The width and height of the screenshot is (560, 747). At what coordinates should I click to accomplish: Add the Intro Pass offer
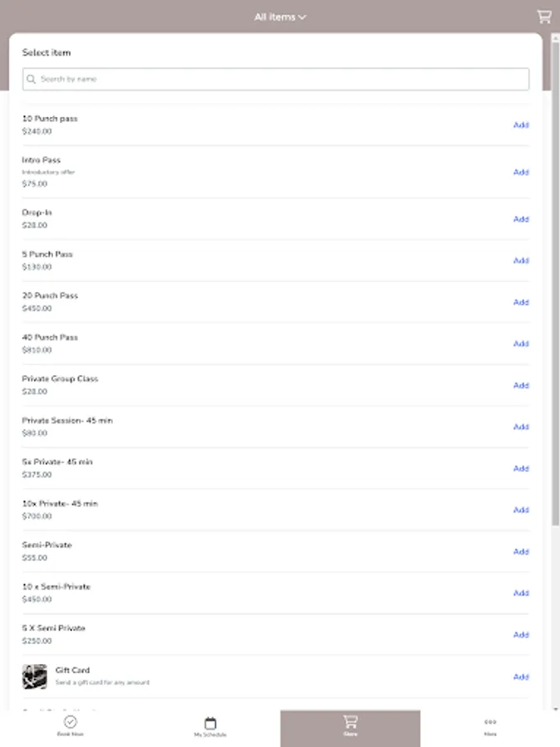tap(521, 173)
